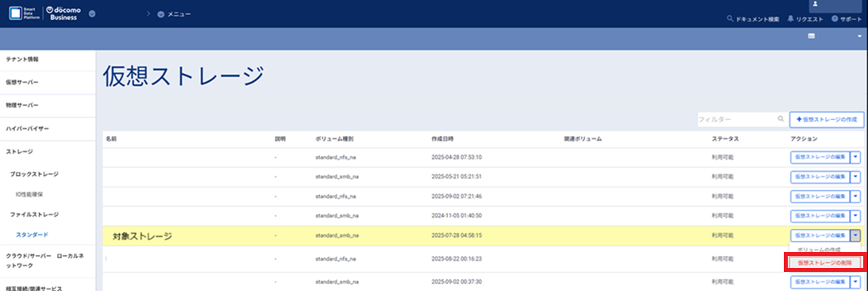This screenshot has width=868, height=291.
Task: Click the サポート help circle icon
Action: click(x=835, y=19)
